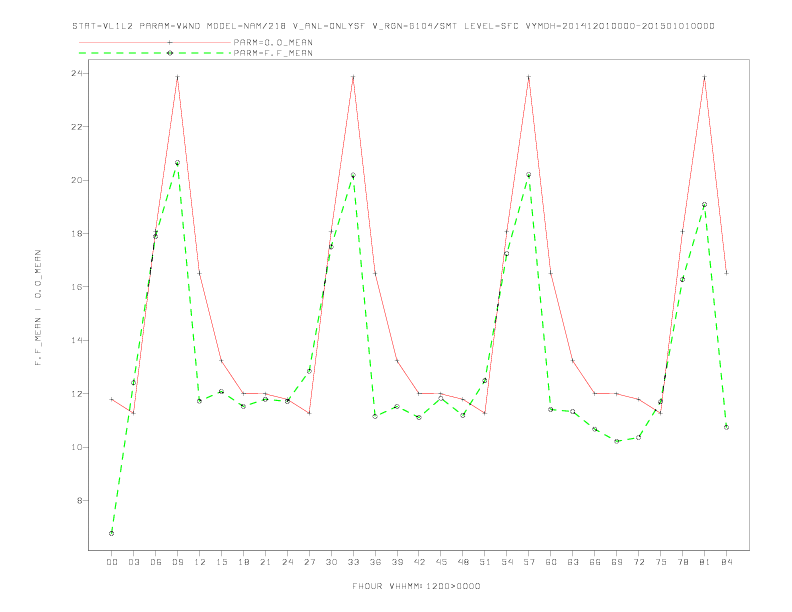Click the x-axis hour label 42
792x612 pixels.
[419, 562]
